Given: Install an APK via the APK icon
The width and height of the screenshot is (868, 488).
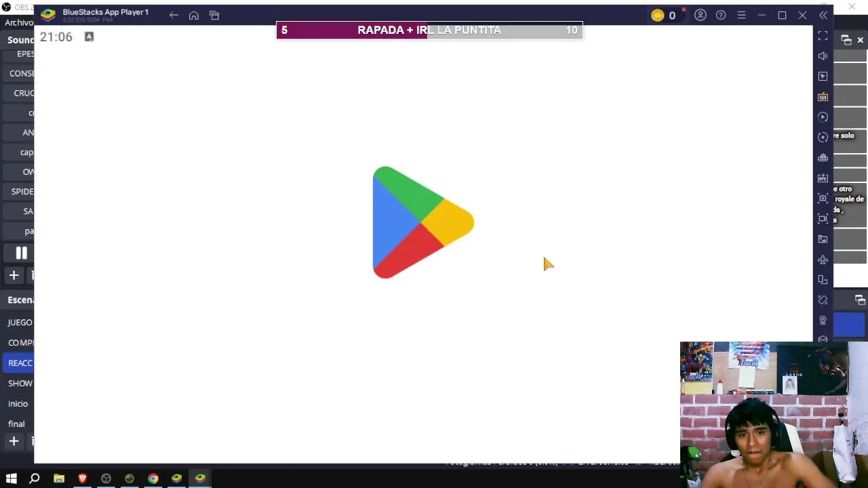Looking at the screenshot, I should coord(823,178).
